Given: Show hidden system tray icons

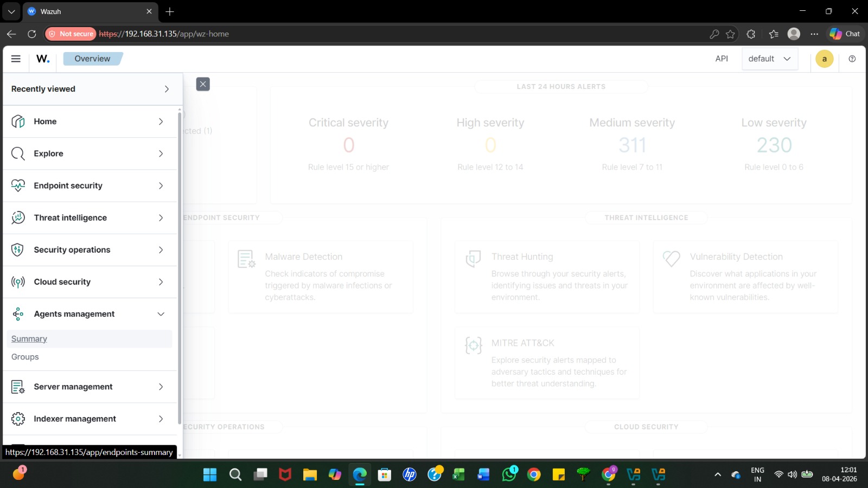Looking at the screenshot, I should [x=718, y=474].
